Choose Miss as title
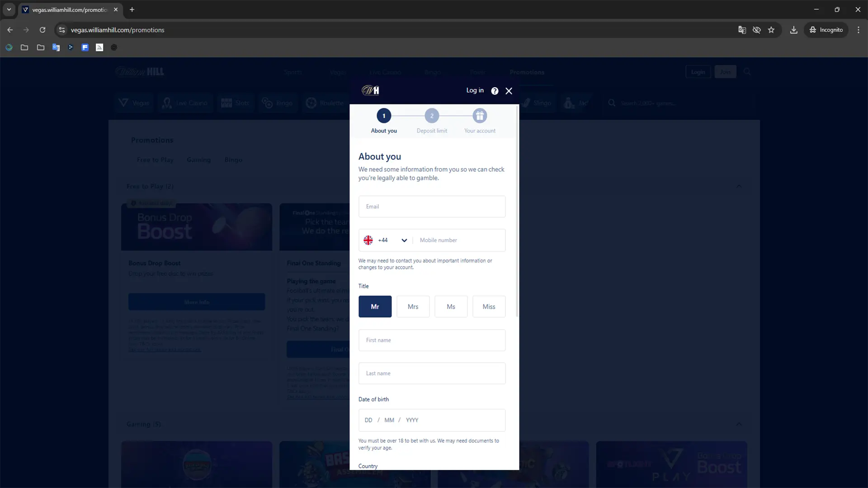Screen dimensions: 868x488 pyautogui.click(x=489, y=306)
